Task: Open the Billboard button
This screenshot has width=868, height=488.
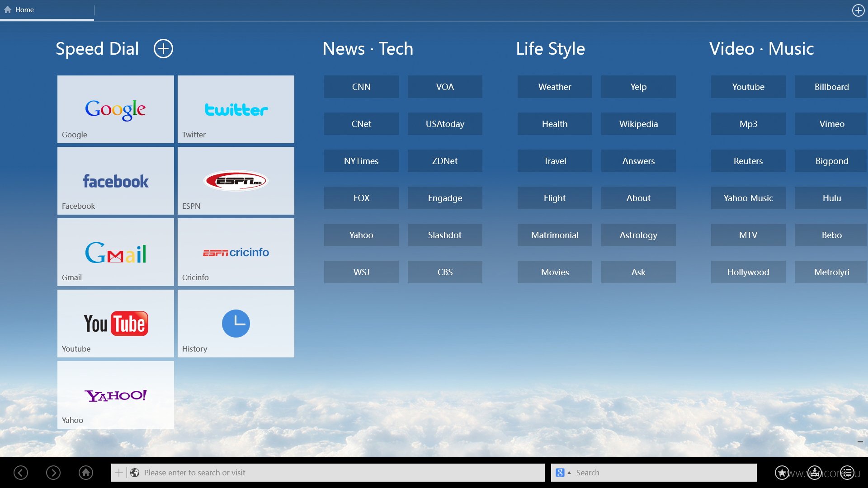Action: (831, 87)
